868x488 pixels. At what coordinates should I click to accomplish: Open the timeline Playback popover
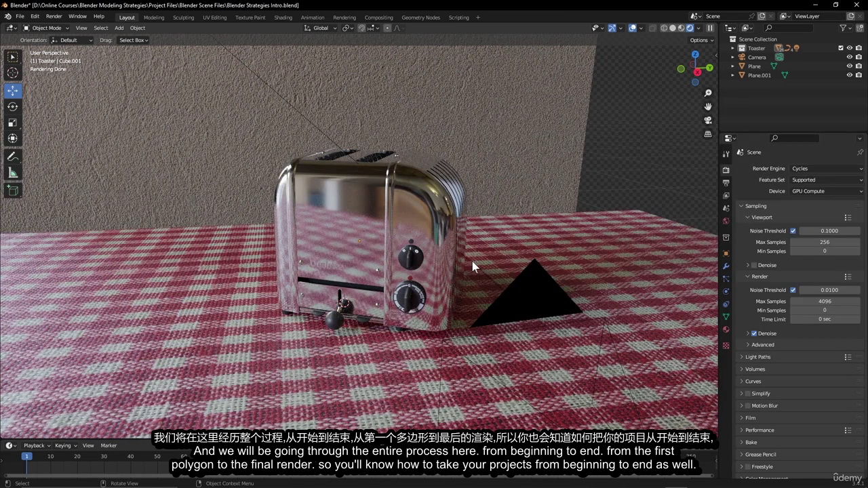(x=36, y=446)
